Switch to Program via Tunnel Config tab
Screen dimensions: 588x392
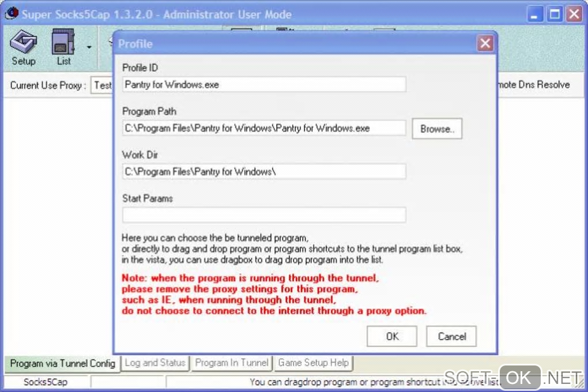62,364
